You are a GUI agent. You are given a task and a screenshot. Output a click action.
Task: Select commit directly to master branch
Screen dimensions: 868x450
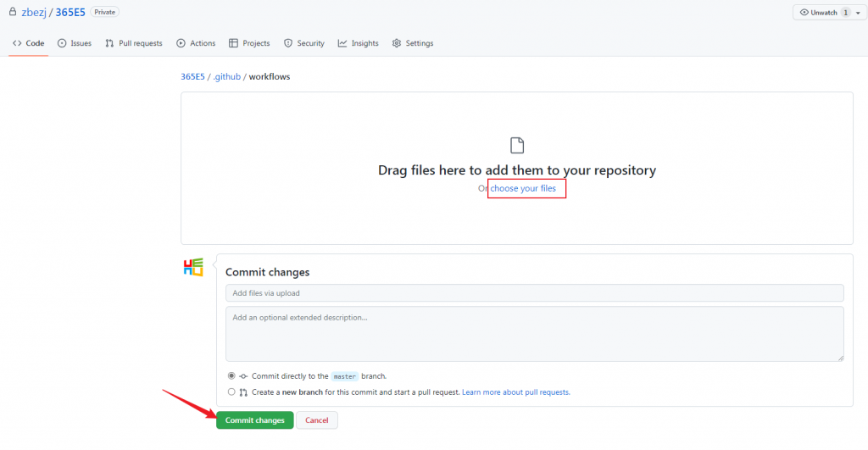(231, 375)
